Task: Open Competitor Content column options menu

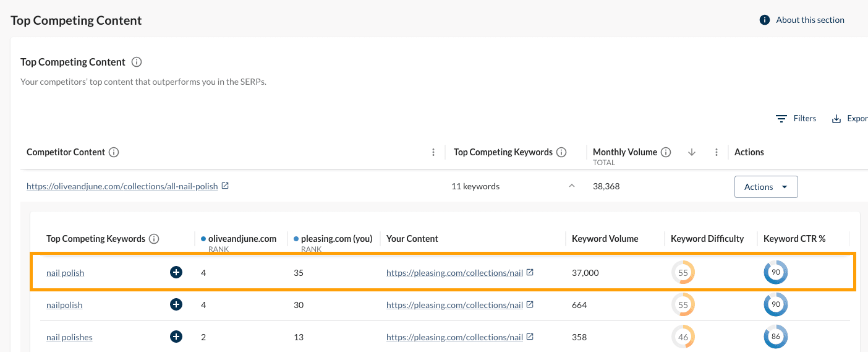Action: (x=433, y=152)
